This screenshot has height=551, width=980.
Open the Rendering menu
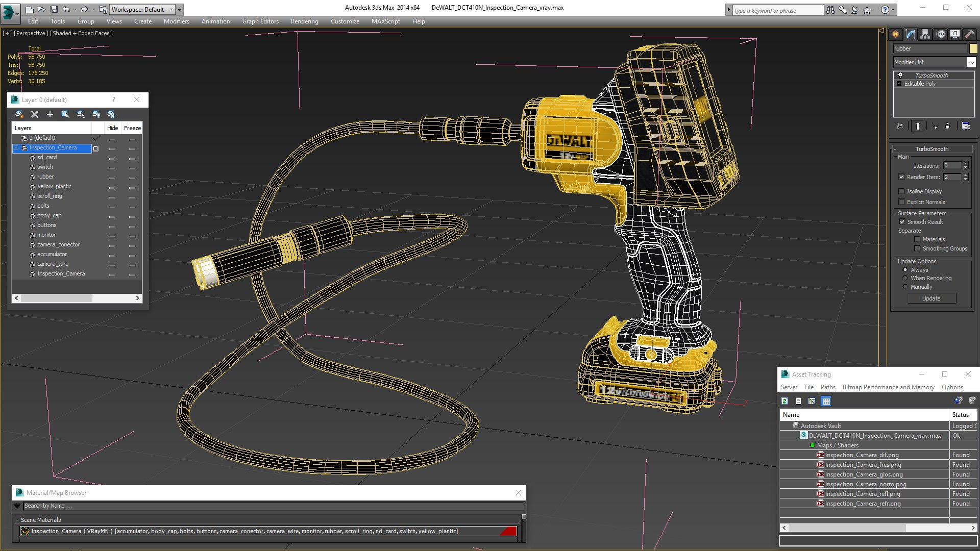click(304, 21)
